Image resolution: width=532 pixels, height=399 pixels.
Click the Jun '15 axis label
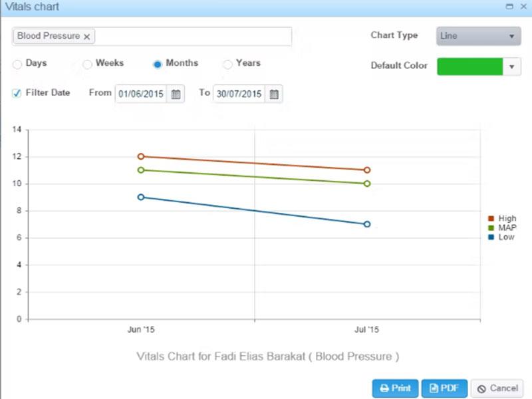click(141, 329)
